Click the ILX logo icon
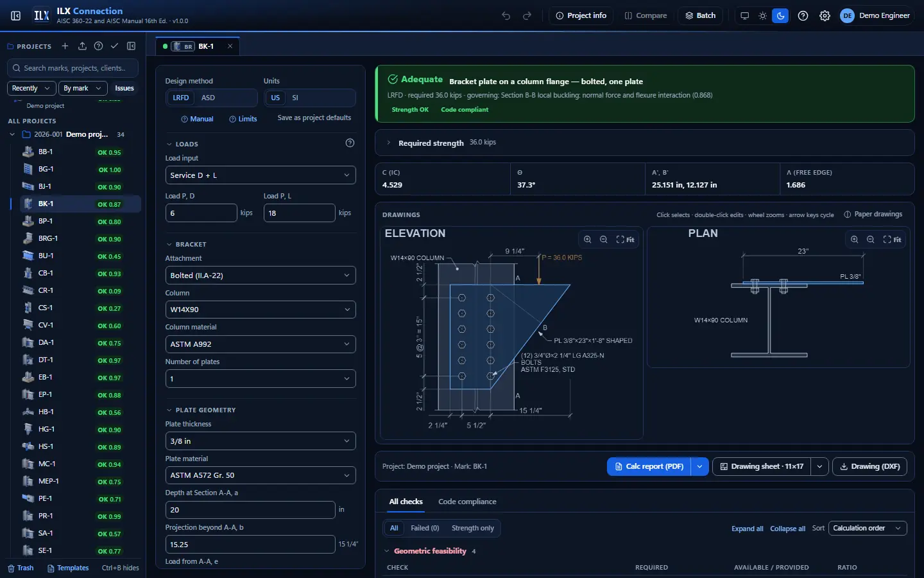924x578 pixels. point(42,15)
